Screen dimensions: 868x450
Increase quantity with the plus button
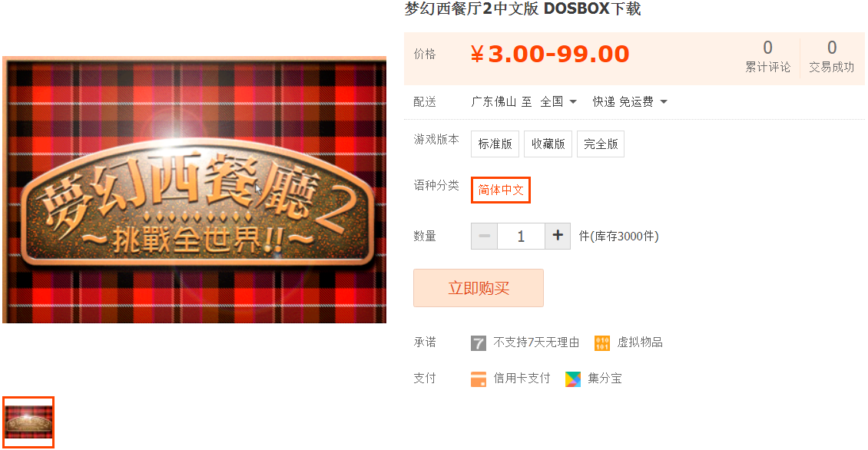(x=558, y=236)
